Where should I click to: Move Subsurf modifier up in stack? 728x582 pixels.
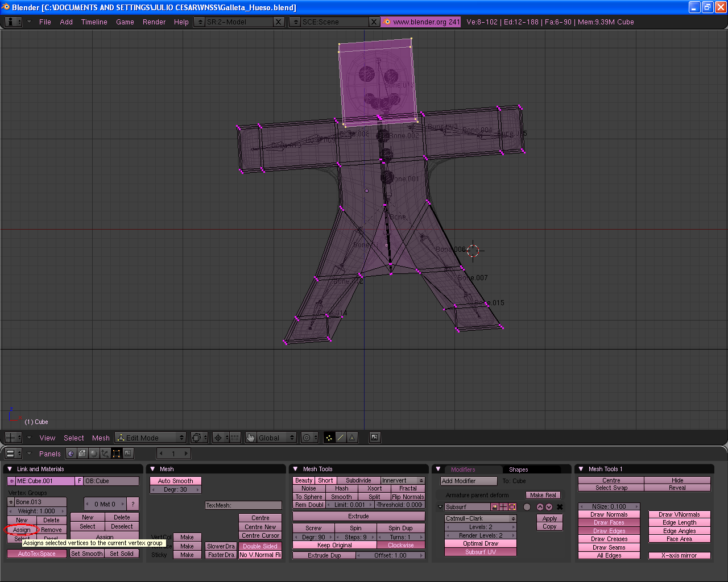540,507
